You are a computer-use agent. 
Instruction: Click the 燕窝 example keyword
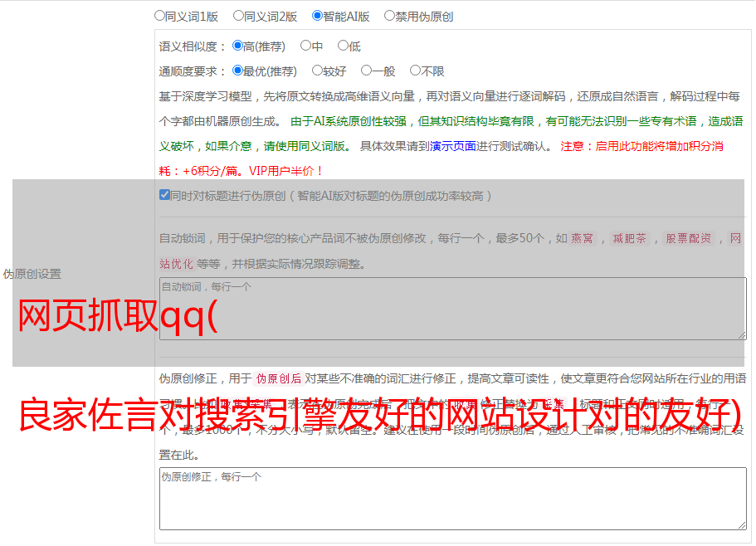click(x=582, y=238)
